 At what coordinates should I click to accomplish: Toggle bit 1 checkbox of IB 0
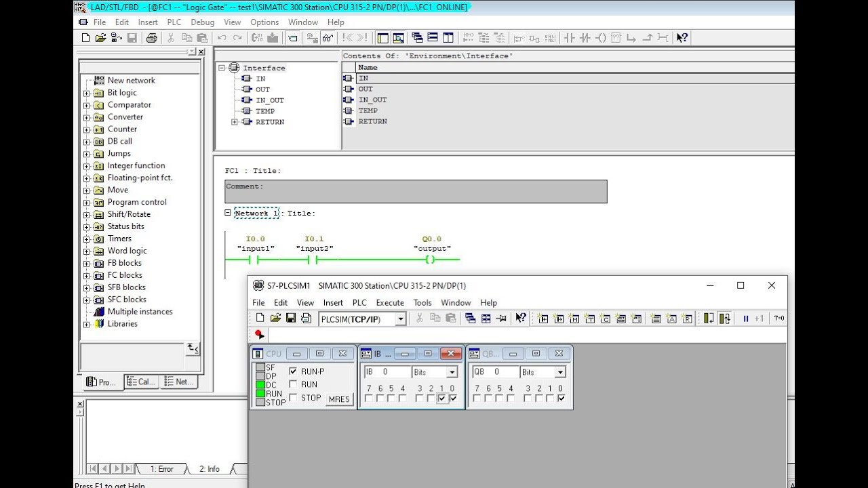point(442,399)
